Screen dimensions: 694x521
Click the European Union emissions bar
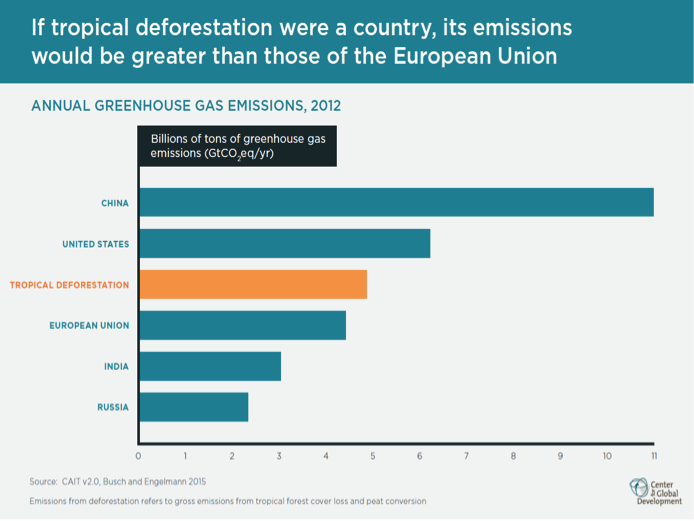[x=242, y=325]
